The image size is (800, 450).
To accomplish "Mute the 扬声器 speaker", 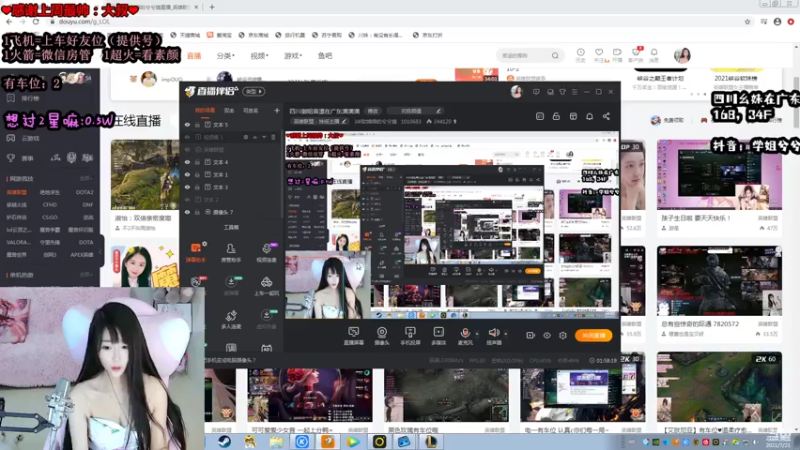I will click(x=493, y=336).
